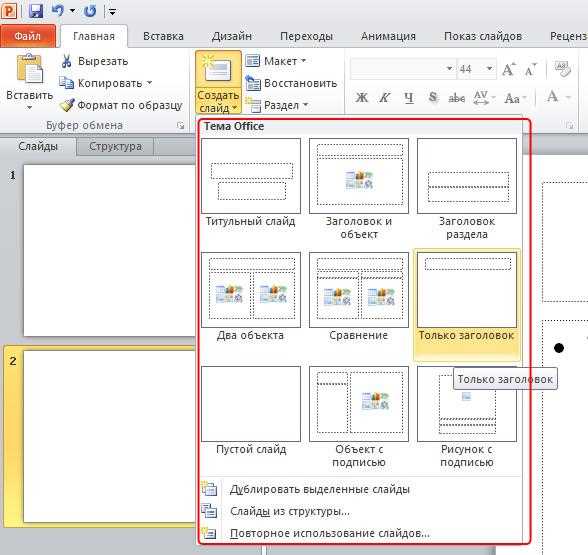This screenshot has width=588, height=555.
Task: Click Восстановить to reset the slide
Action: pos(291,83)
